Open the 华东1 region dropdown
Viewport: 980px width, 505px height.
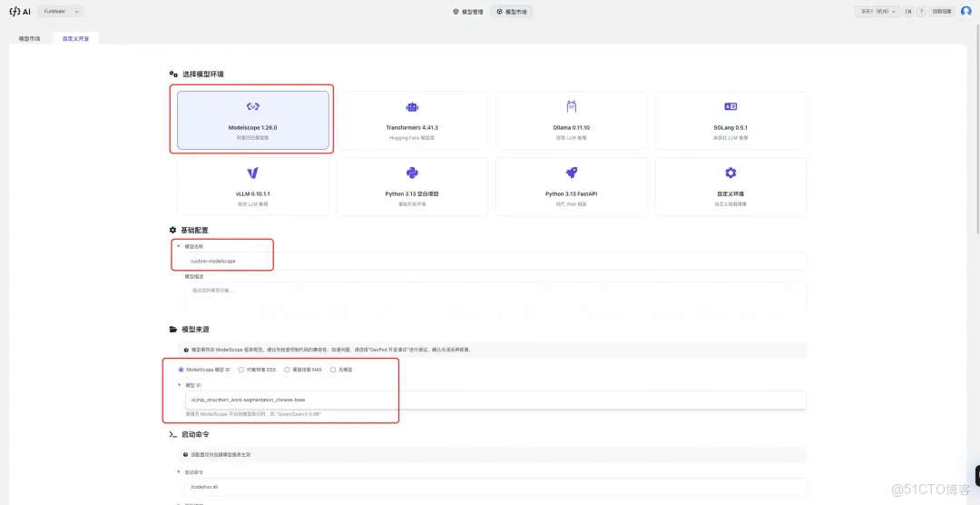coord(877,11)
